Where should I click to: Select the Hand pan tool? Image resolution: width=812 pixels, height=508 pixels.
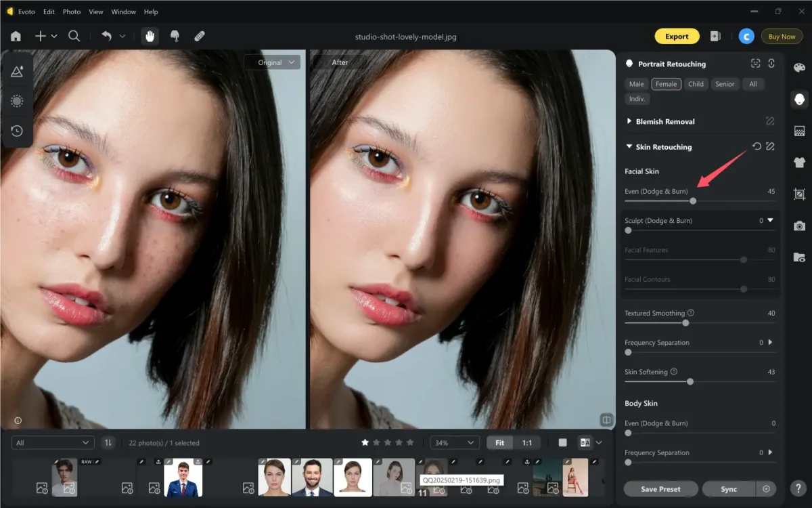[150, 37]
